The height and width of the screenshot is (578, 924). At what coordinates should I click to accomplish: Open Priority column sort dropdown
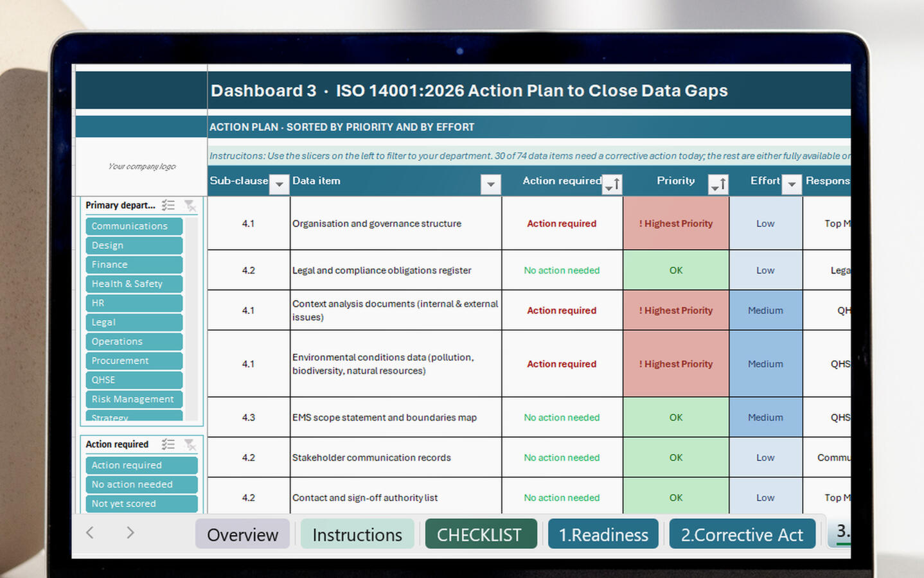(x=718, y=184)
